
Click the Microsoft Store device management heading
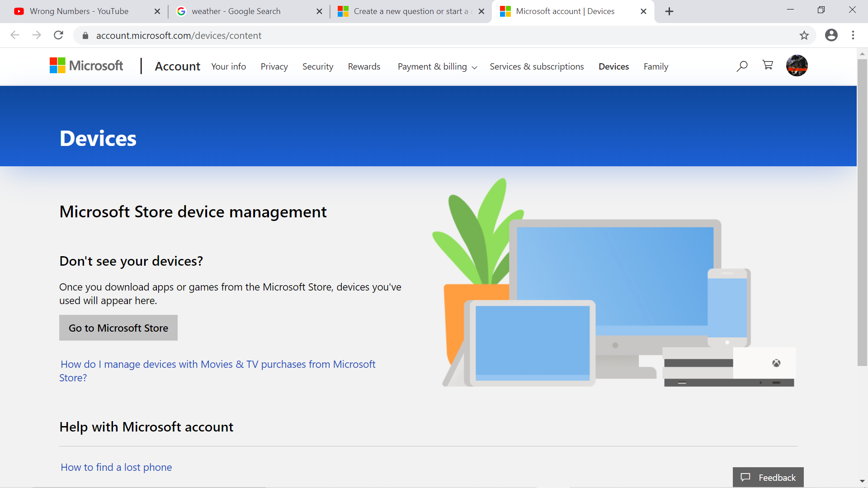point(193,212)
